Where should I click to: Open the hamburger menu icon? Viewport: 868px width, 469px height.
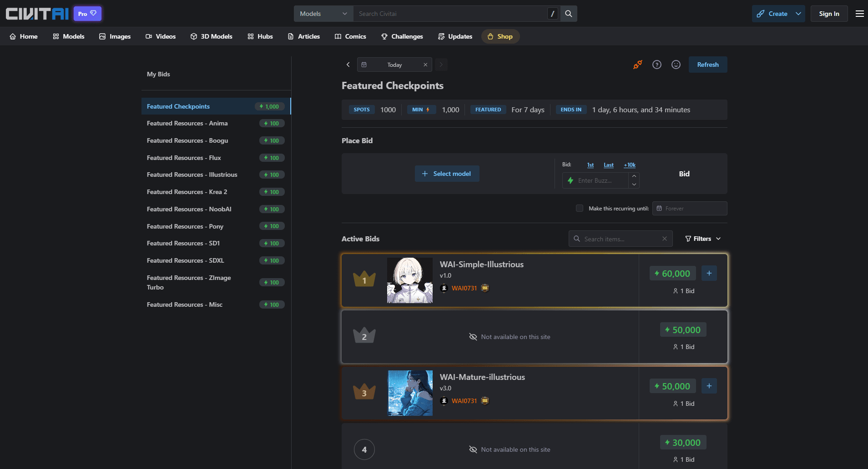pyautogui.click(x=860, y=14)
